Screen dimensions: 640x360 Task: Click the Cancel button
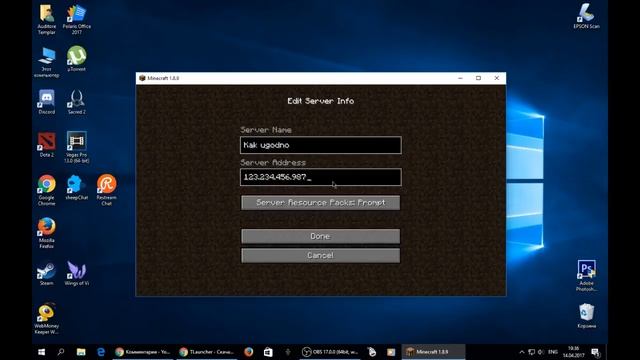click(320, 256)
